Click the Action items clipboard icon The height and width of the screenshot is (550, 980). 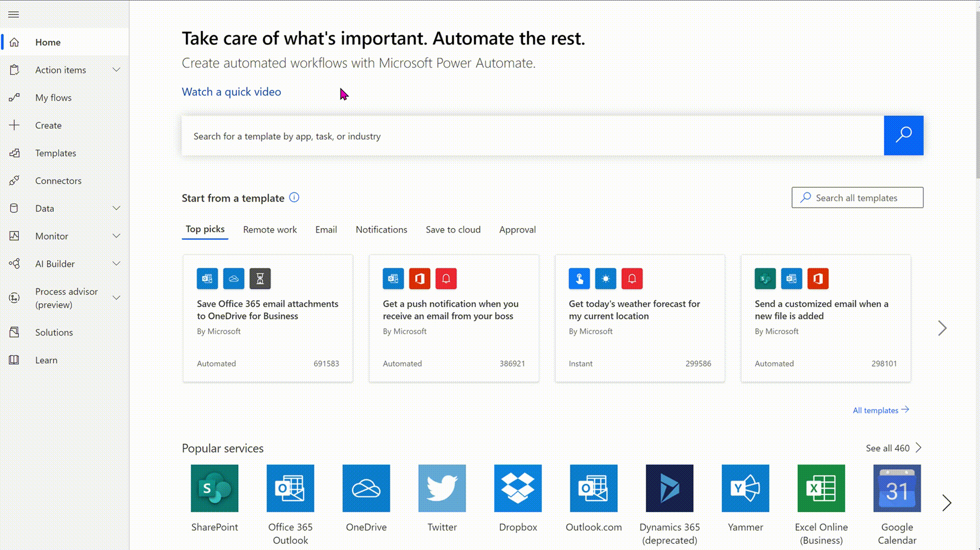[14, 70]
